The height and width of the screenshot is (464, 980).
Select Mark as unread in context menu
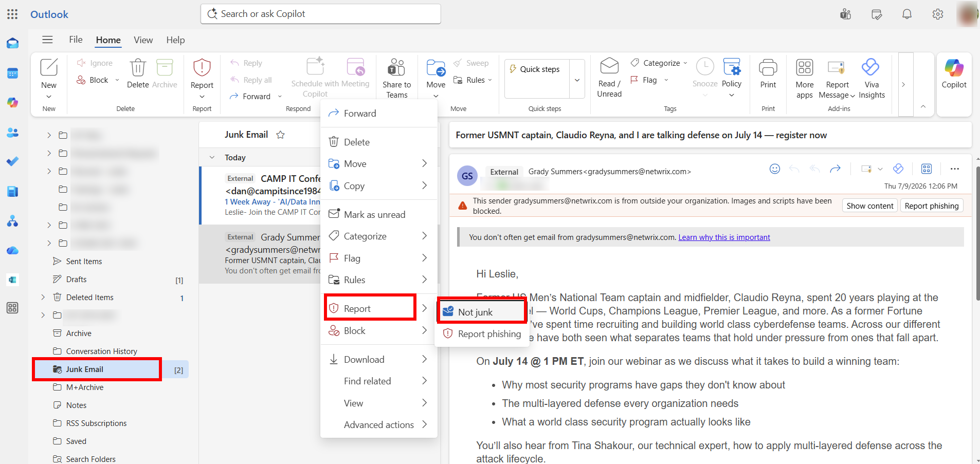pos(379,214)
